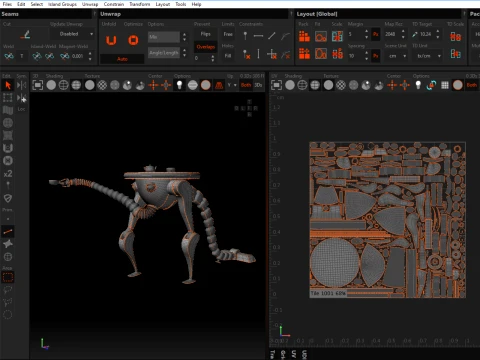Click the T button beside Weld

pyautogui.click(x=22, y=56)
